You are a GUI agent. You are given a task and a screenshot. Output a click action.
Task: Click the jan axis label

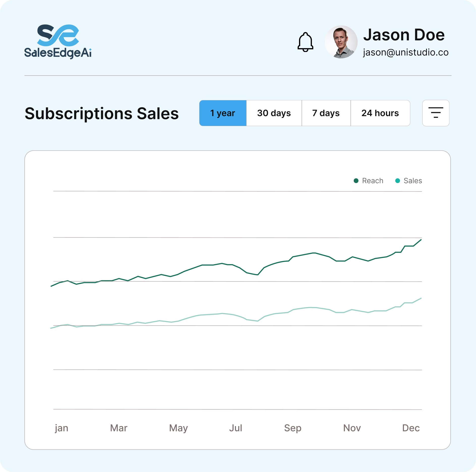[62, 428]
